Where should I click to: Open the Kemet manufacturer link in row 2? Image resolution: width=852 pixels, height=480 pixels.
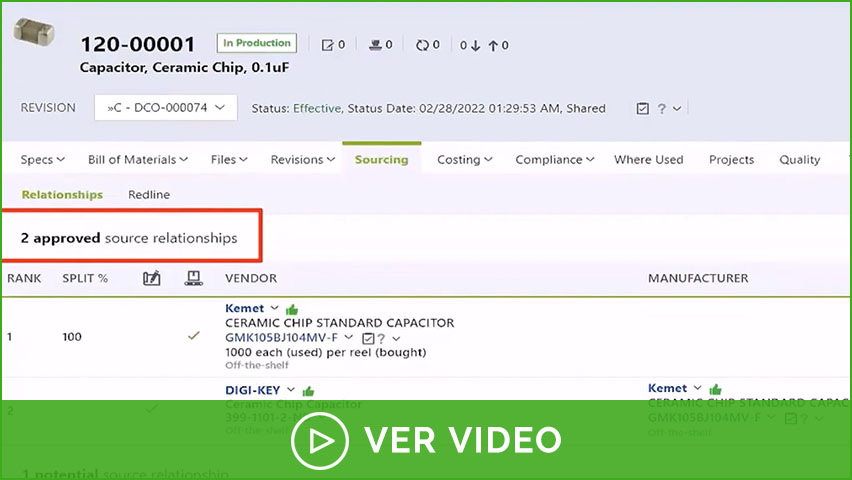point(667,388)
